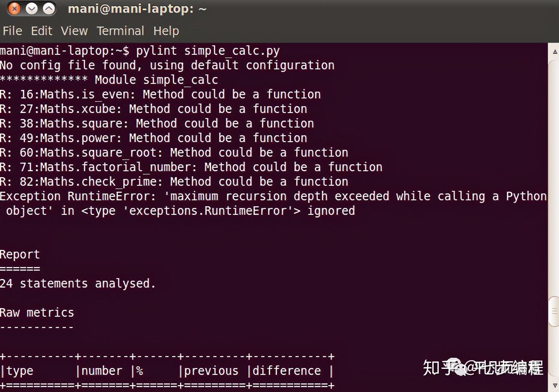
Task: Minimize the terminal window
Action: 32,9
